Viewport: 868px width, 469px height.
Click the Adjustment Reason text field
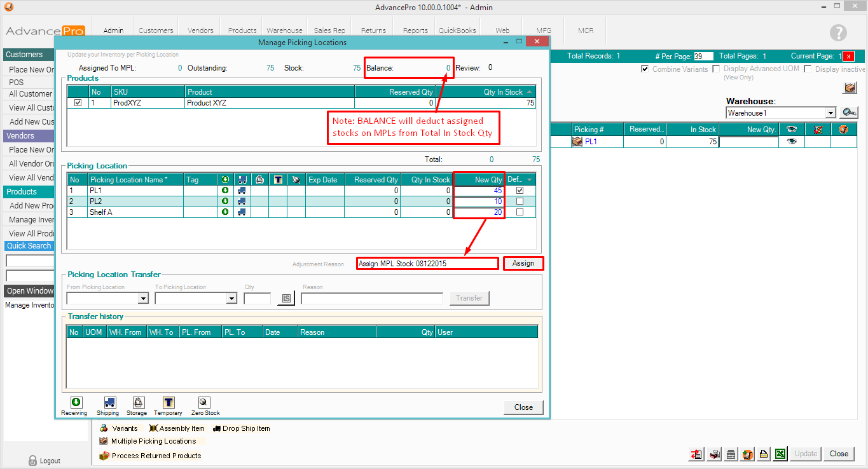(x=427, y=264)
